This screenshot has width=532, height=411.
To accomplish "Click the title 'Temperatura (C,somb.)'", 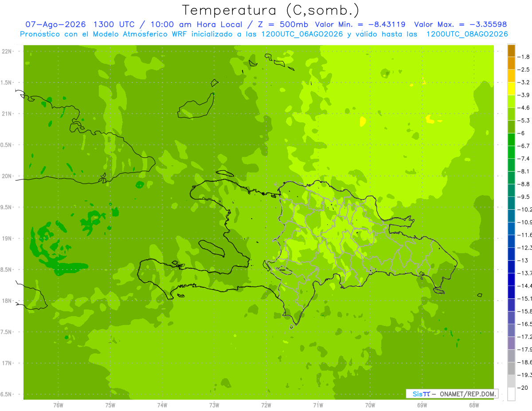I will tap(270, 10).
